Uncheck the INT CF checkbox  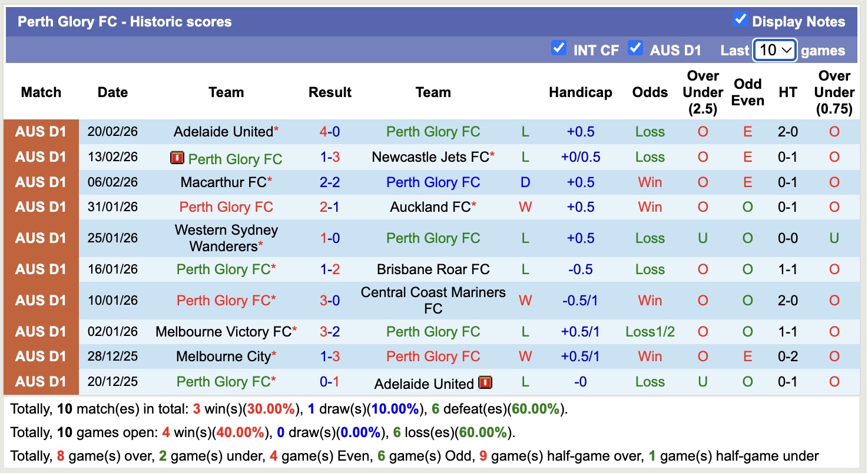pos(558,48)
